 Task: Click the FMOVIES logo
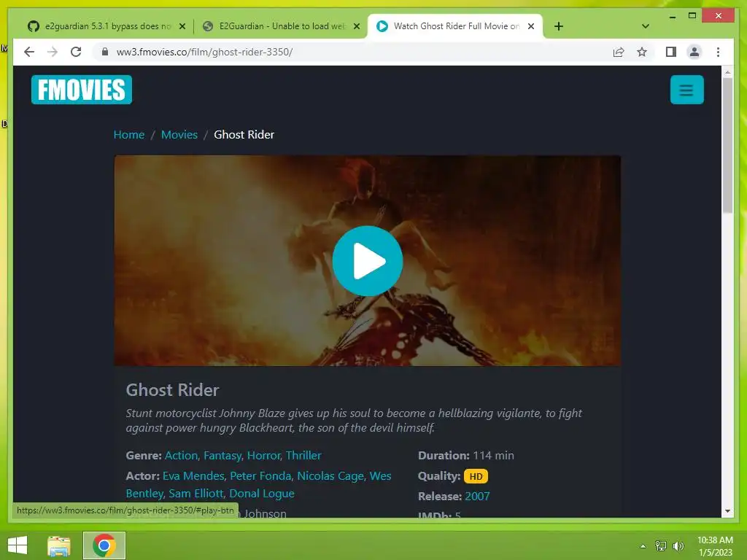pyautogui.click(x=82, y=90)
